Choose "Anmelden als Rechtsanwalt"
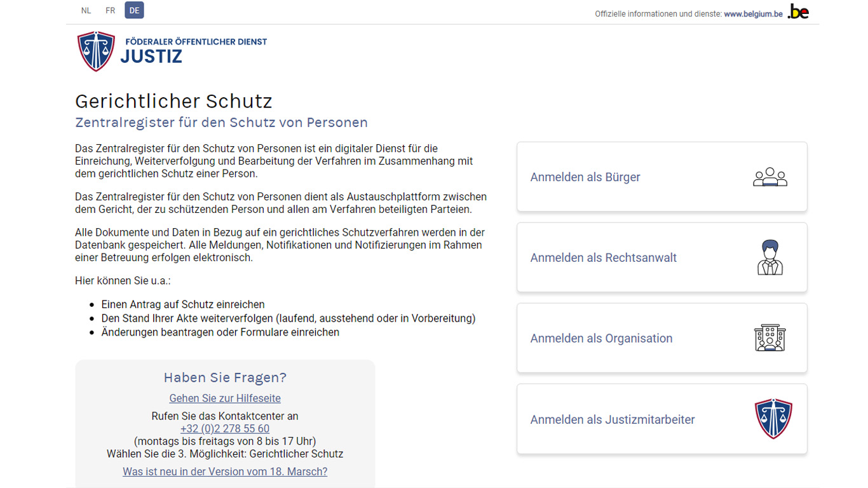Viewport: 868px width, 488px height. 603,258
